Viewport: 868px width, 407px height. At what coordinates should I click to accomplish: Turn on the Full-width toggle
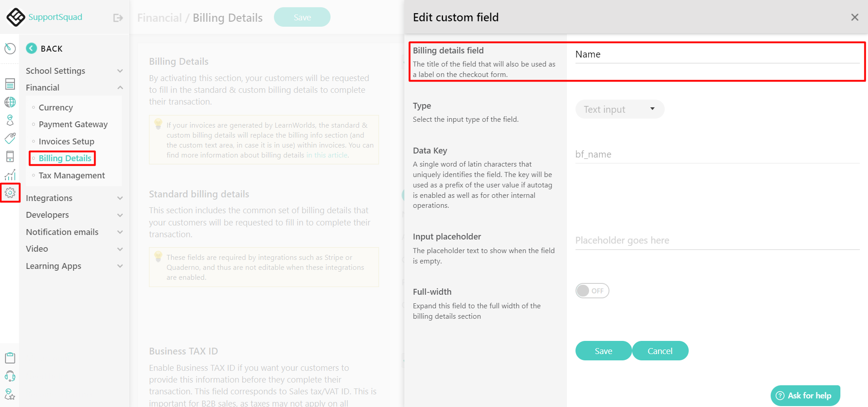tap(592, 290)
